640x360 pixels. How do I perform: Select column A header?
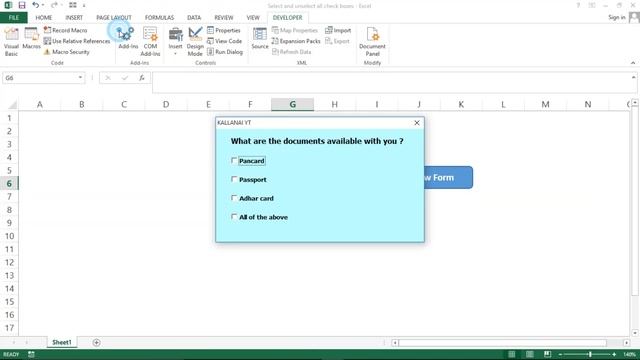[40, 104]
